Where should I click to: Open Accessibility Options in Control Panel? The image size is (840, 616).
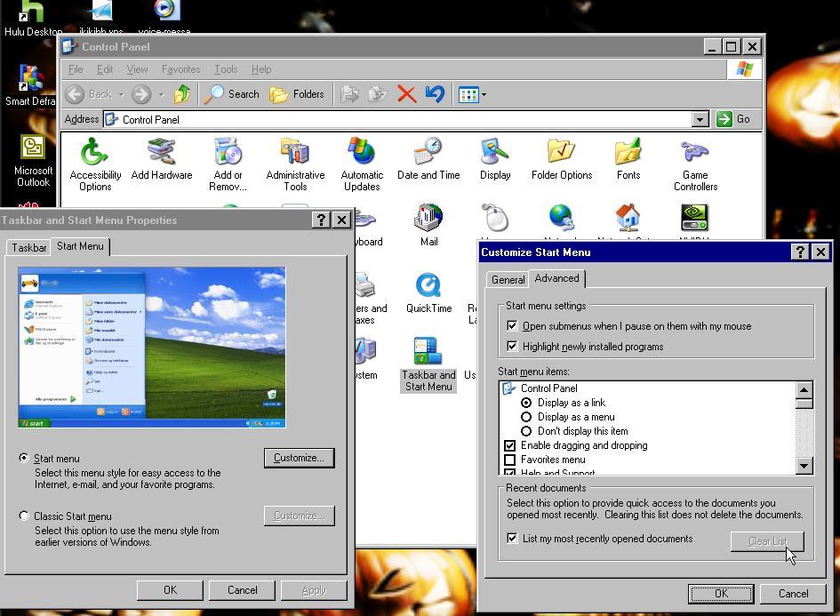[x=95, y=164]
